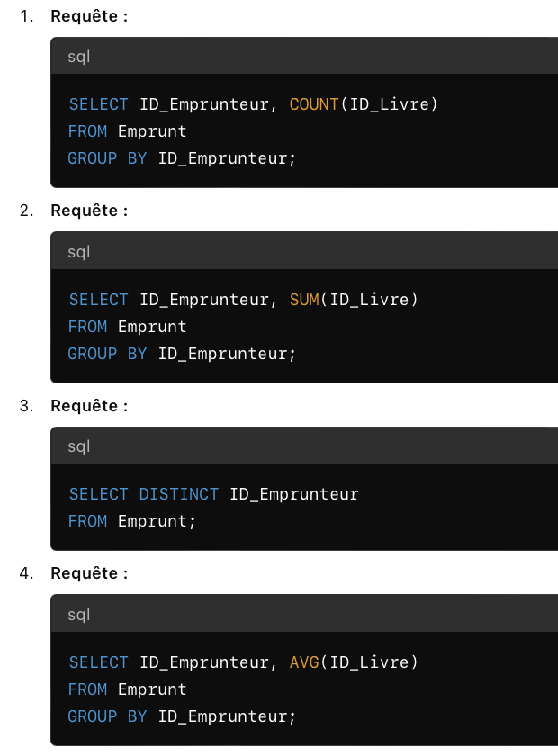558x756 pixels.
Task: Click the first "Requête :" heading
Action: click(89, 16)
